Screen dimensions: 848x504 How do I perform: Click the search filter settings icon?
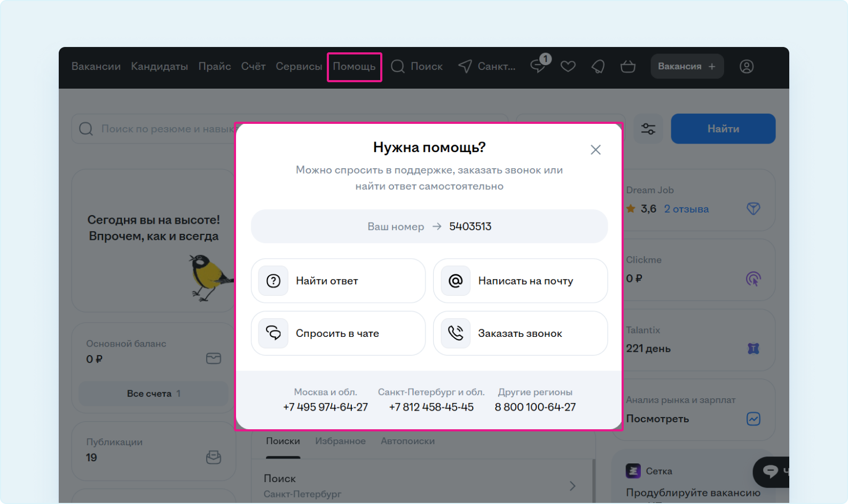648,129
